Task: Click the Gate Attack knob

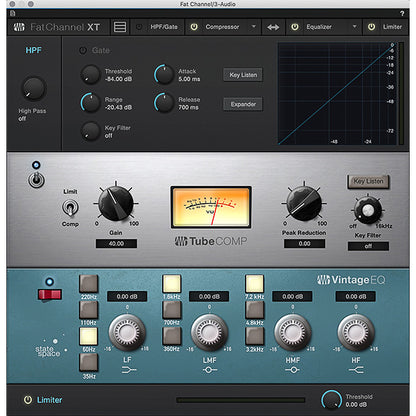Action: click(x=164, y=74)
